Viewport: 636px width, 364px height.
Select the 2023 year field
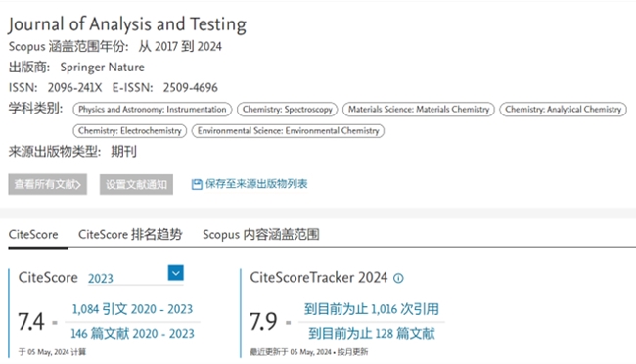pyautogui.click(x=127, y=278)
